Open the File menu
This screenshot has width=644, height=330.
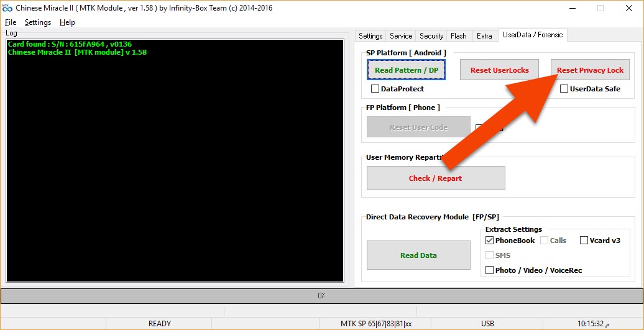coord(11,22)
